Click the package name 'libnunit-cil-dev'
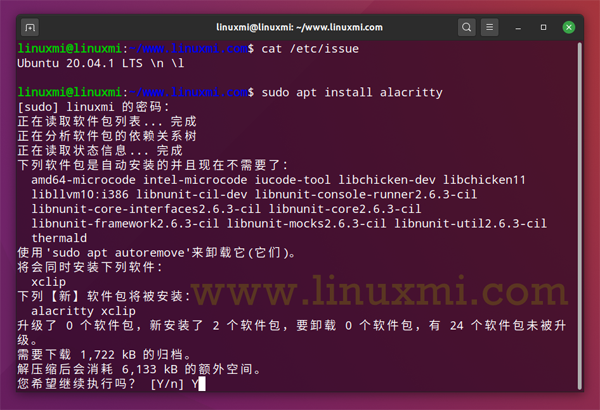 (x=192, y=194)
